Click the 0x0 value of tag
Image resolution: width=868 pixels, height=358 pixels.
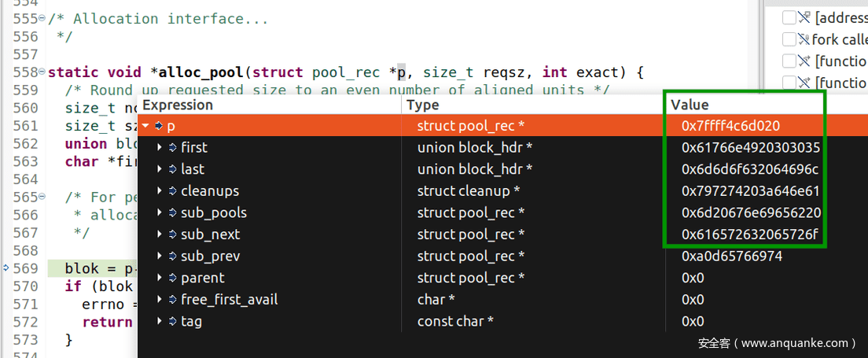tap(693, 322)
